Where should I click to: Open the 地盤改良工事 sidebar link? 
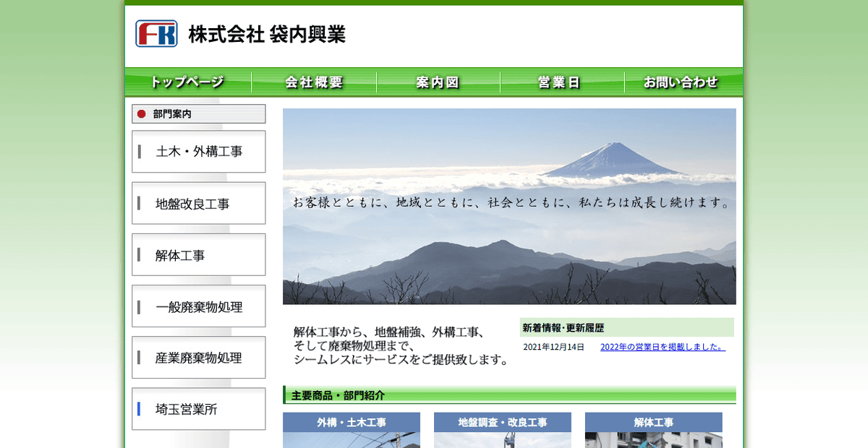[x=198, y=203]
